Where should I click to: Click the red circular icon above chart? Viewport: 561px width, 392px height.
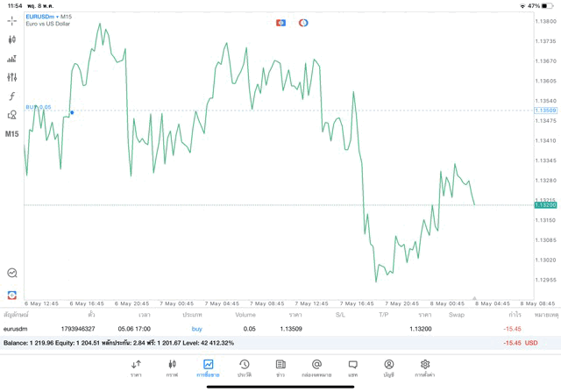click(303, 23)
